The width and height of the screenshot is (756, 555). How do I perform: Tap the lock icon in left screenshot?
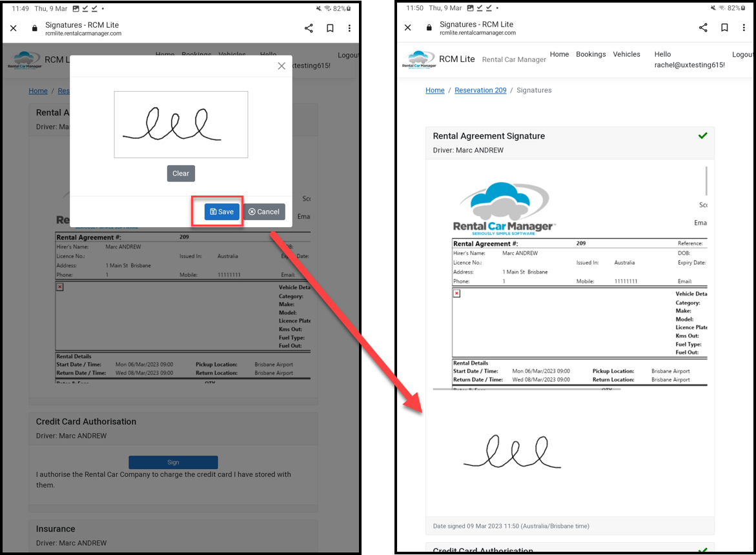point(34,28)
